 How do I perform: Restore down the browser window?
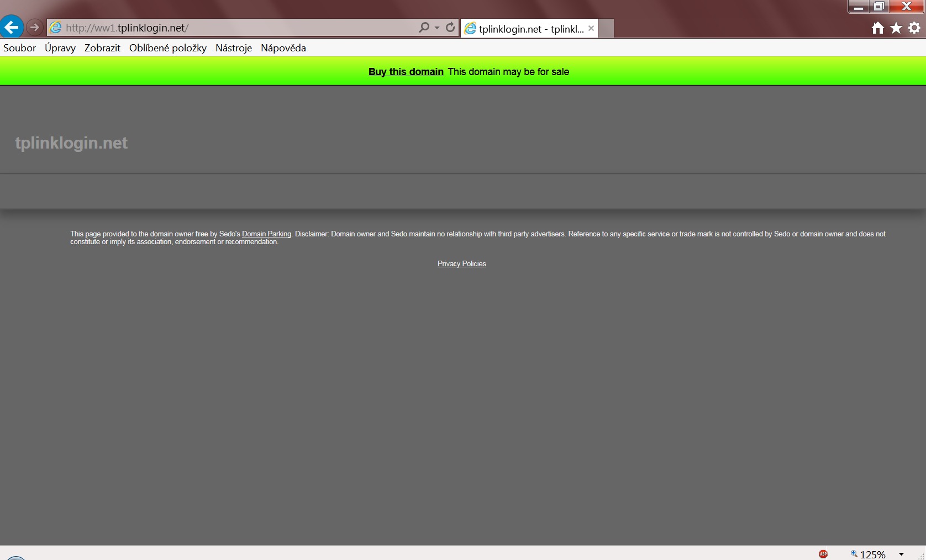click(878, 7)
